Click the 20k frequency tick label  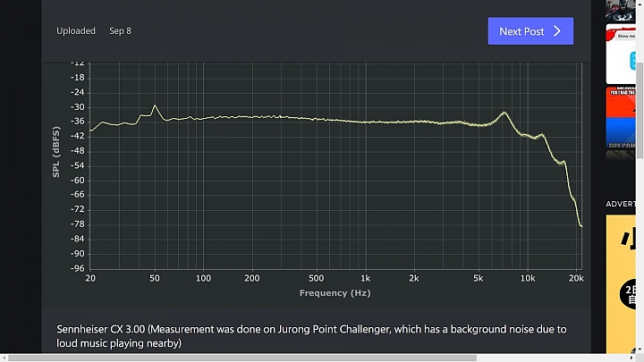(x=576, y=278)
